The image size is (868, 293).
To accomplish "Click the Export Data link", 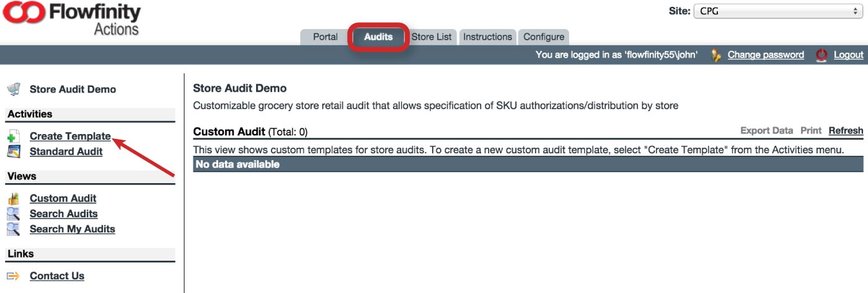I will tap(766, 130).
